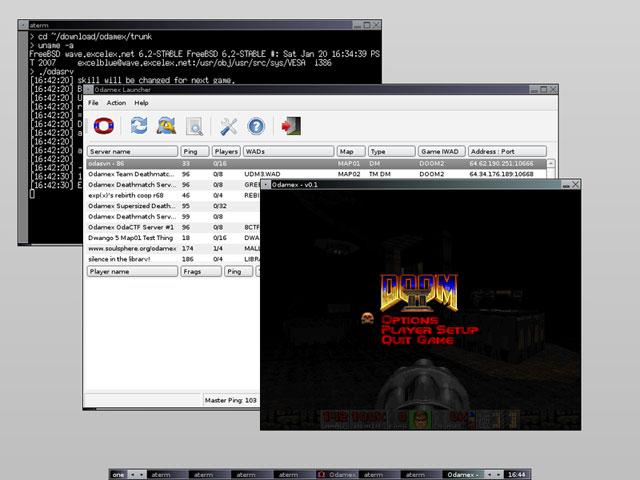The image size is (640, 480).
Task: Open the Help menu
Action: coord(141,103)
